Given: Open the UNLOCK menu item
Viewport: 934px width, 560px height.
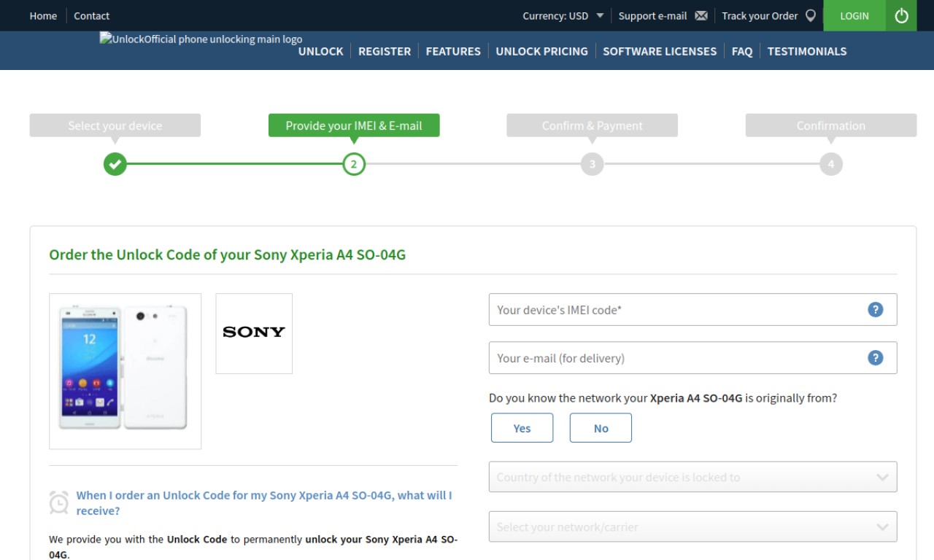Looking at the screenshot, I should [x=320, y=51].
